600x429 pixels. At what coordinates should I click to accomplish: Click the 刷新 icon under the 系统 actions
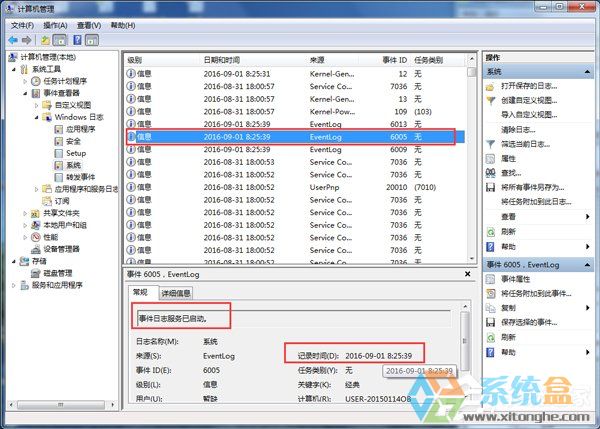point(491,232)
